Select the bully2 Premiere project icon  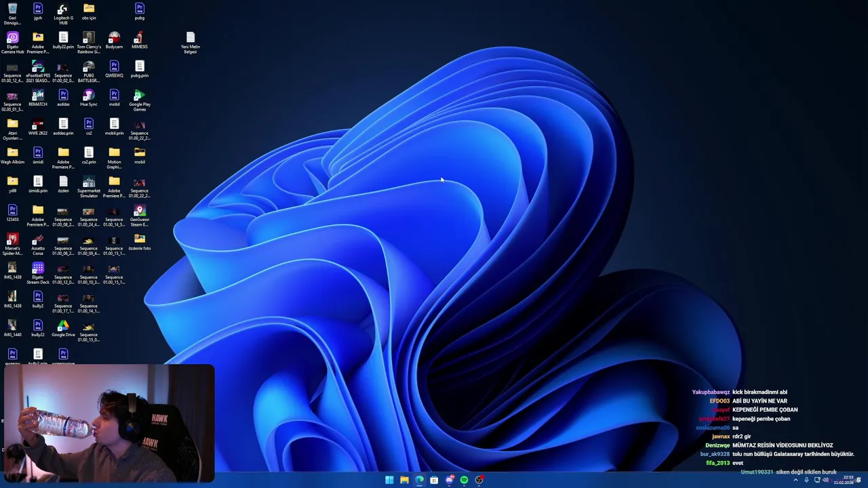tap(38, 300)
